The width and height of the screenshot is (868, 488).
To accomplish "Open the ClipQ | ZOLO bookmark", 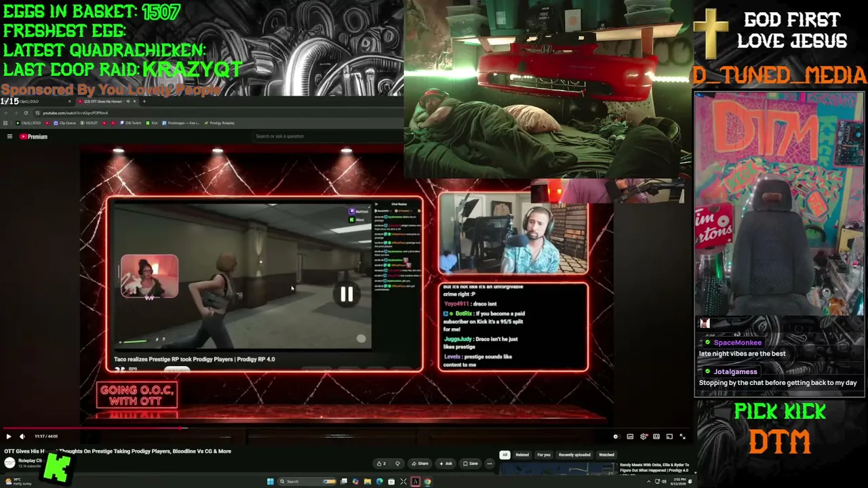I will click(30, 123).
